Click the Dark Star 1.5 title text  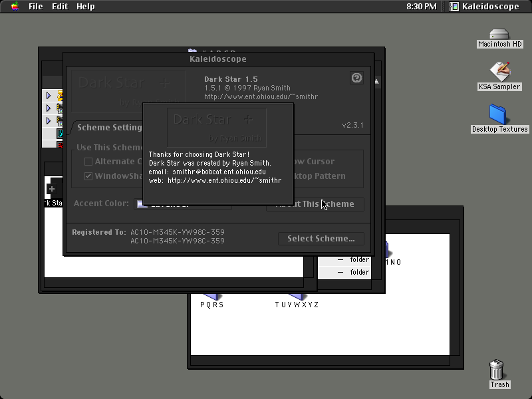(231, 79)
